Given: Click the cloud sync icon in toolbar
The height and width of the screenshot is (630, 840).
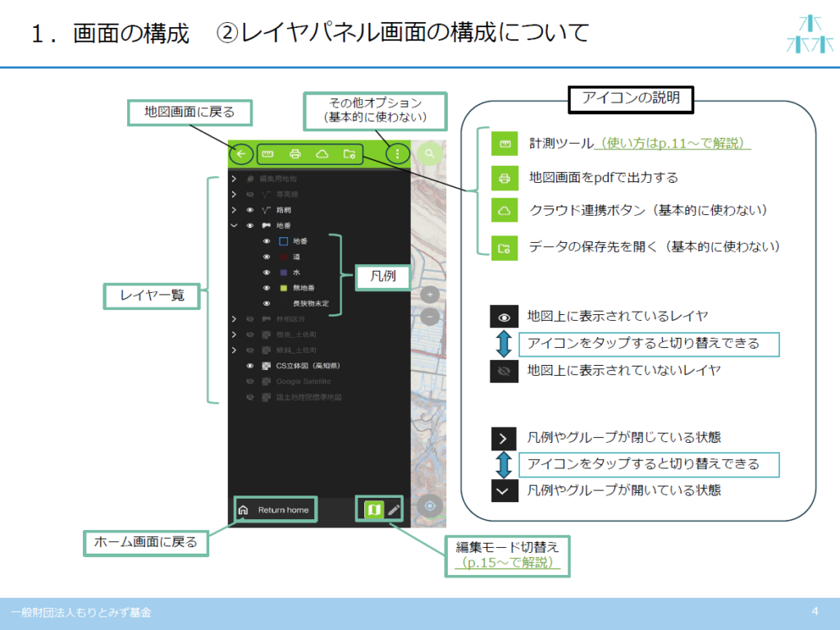Looking at the screenshot, I should [x=322, y=153].
